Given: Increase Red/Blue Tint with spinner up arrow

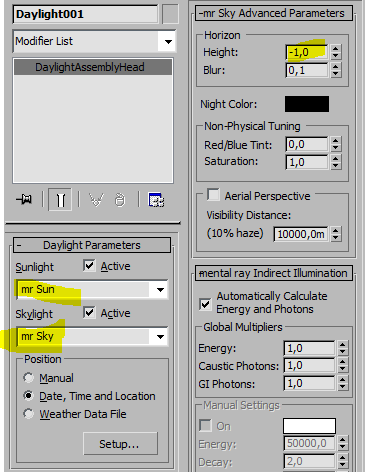Looking at the screenshot, I should tap(336, 141).
